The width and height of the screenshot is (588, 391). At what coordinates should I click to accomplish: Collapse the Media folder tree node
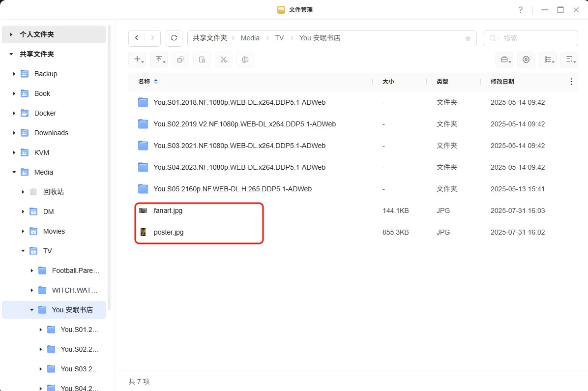(14, 172)
